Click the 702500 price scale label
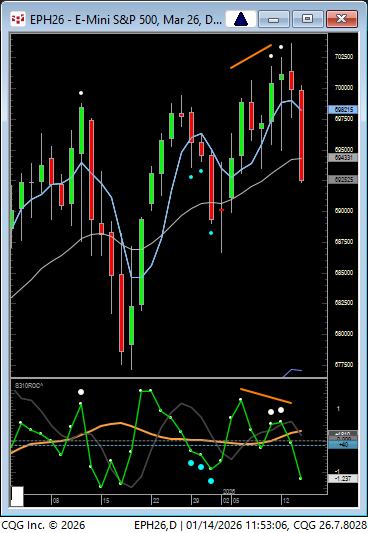The image size is (368, 533). pos(344,57)
